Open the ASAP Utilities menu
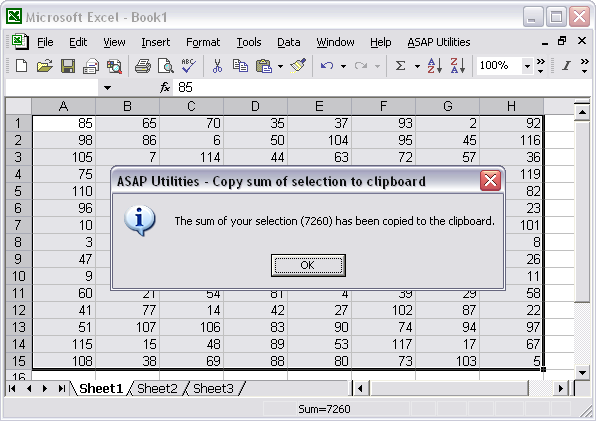Screen dimensions: 596x421 pos(439,42)
